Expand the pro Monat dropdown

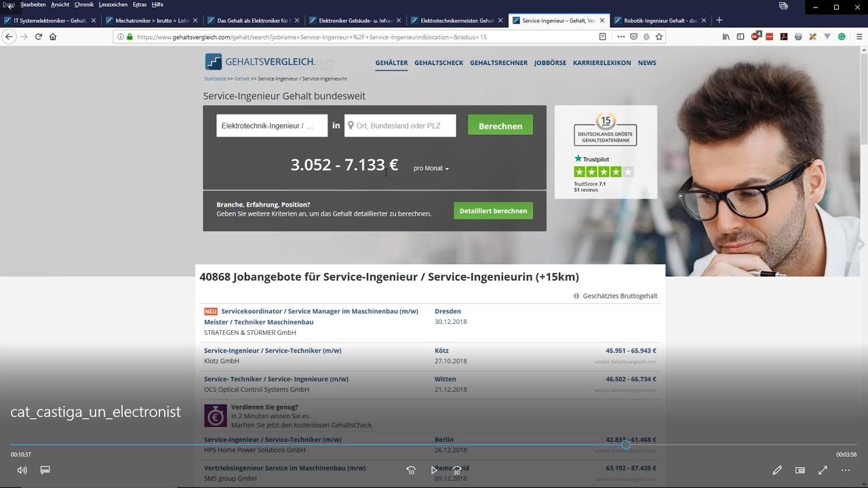431,168
